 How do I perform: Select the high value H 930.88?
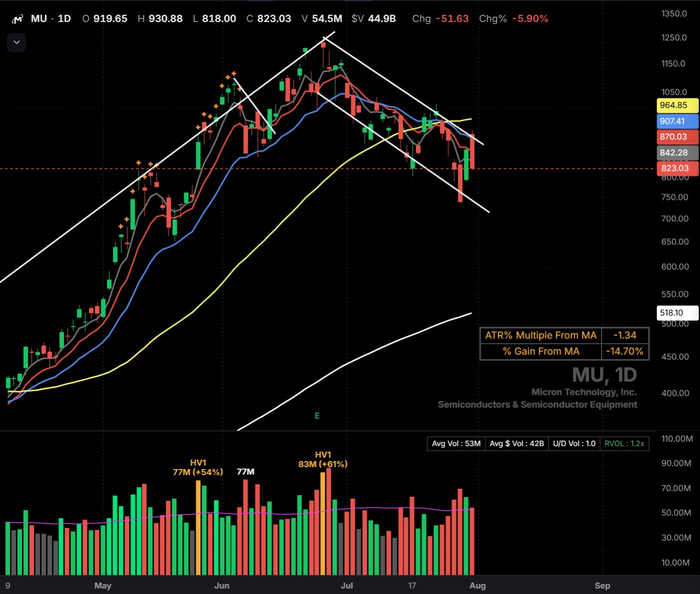[x=160, y=19]
